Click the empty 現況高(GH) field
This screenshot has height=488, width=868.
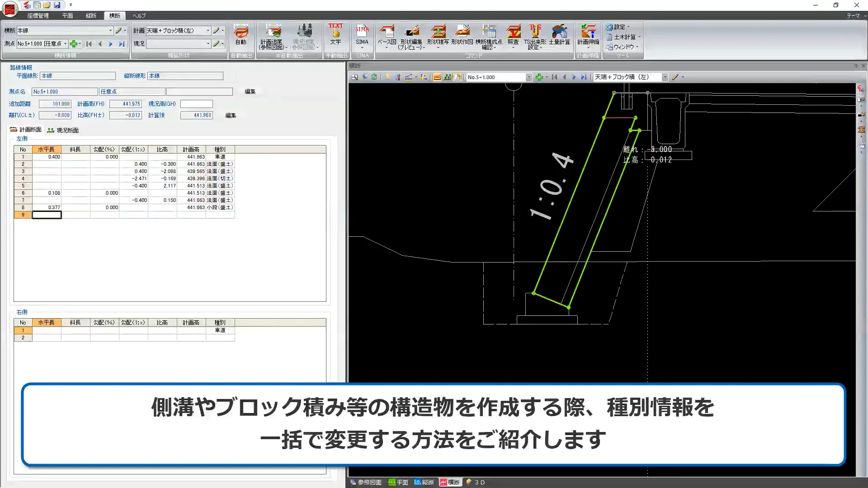[x=196, y=104]
